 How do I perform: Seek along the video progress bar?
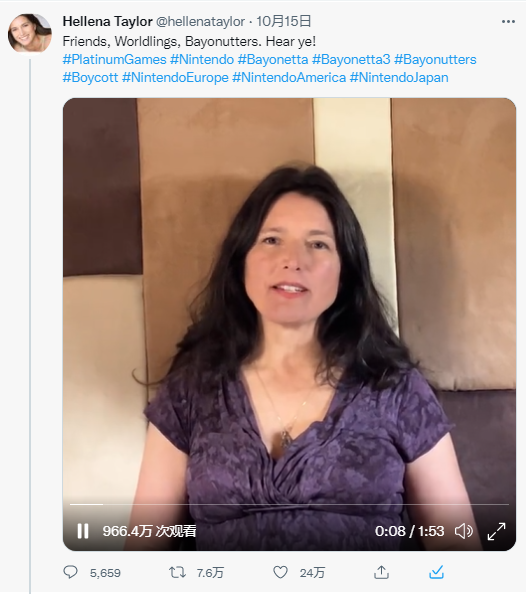pos(289,504)
